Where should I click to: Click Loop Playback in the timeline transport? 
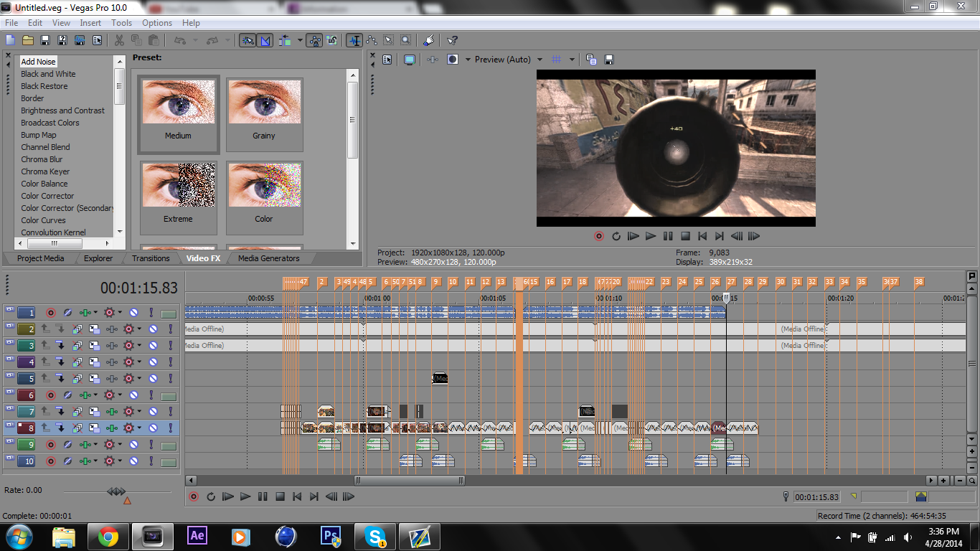click(211, 496)
